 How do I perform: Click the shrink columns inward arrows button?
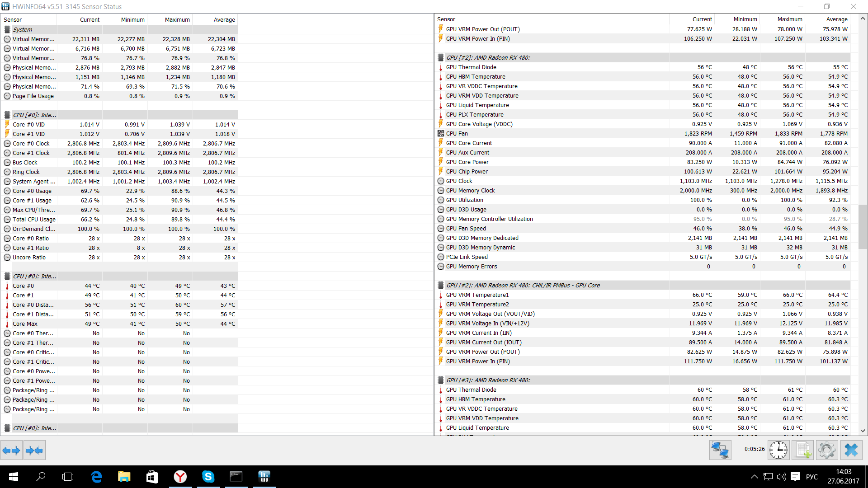[x=34, y=450]
